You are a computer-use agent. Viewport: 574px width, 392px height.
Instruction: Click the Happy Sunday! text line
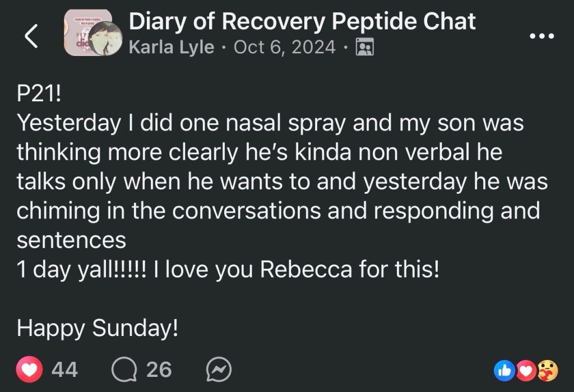98,328
